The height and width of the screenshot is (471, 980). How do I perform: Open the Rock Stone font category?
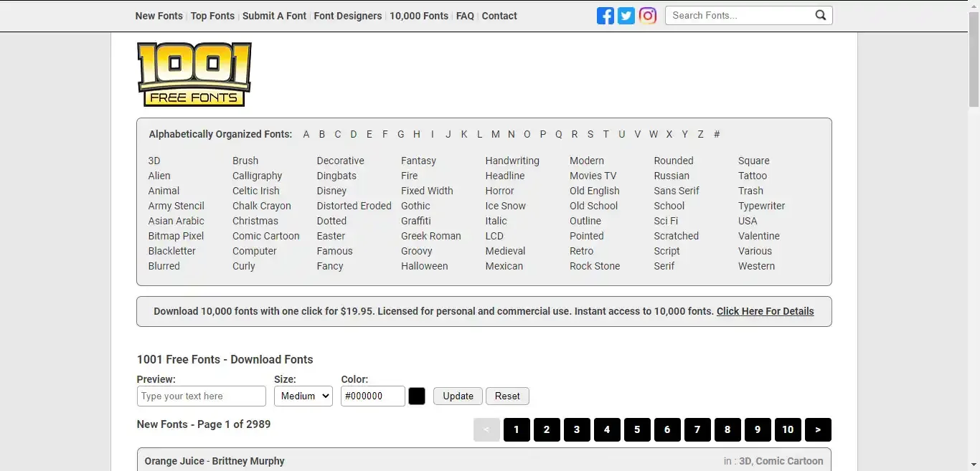coord(595,266)
